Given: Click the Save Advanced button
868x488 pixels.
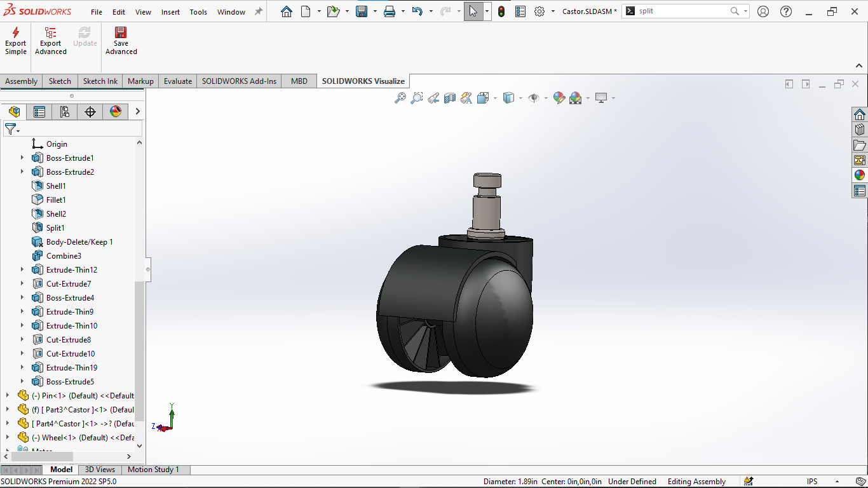Looking at the screenshot, I should (x=121, y=41).
